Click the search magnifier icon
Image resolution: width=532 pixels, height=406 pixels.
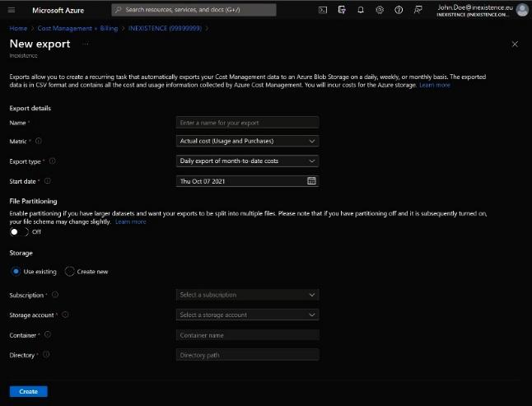point(118,10)
